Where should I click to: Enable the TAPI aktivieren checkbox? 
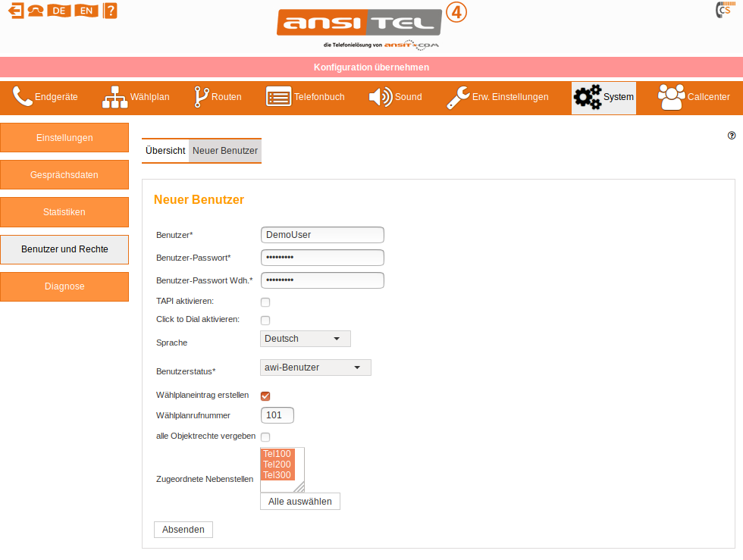[x=265, y=302]
